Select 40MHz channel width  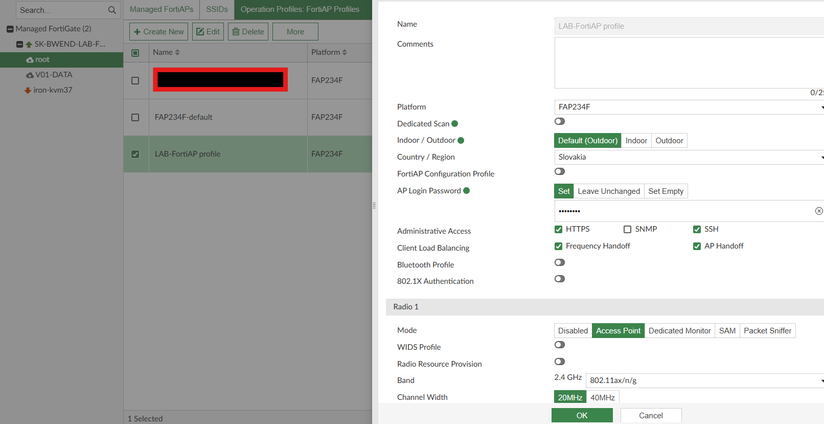tap(603, 397)
